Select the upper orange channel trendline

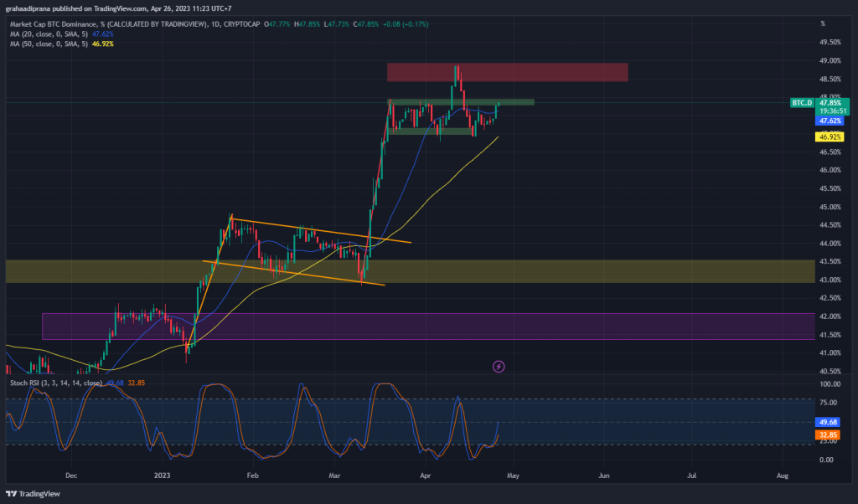pyautogui.click(x=321, y=230)
